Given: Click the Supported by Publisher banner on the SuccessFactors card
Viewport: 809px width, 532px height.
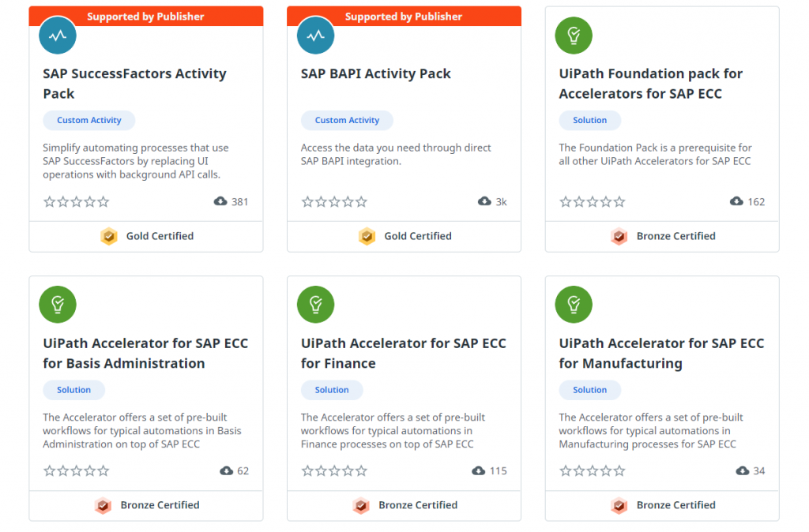Looking at the screenshot, I should (146, 16).
